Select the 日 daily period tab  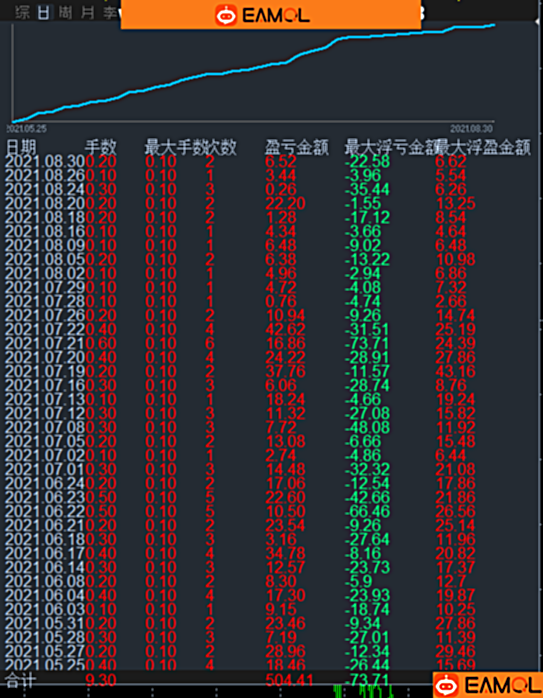coord(43,12)
